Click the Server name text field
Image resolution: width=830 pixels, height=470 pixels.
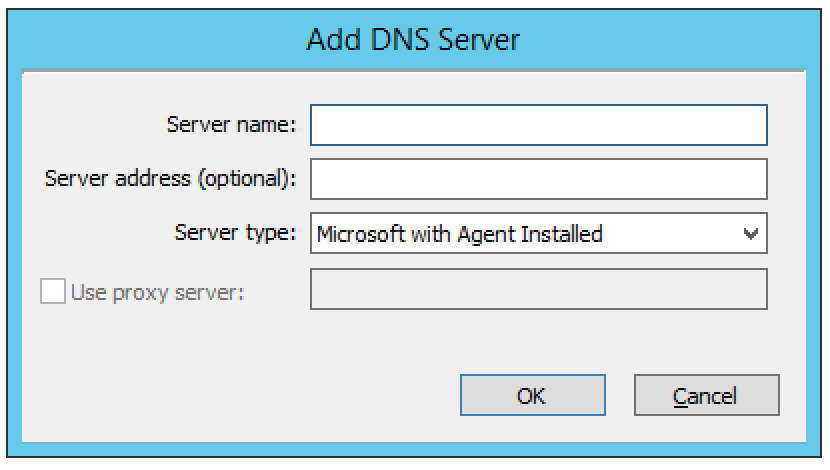tap(538, 125)
